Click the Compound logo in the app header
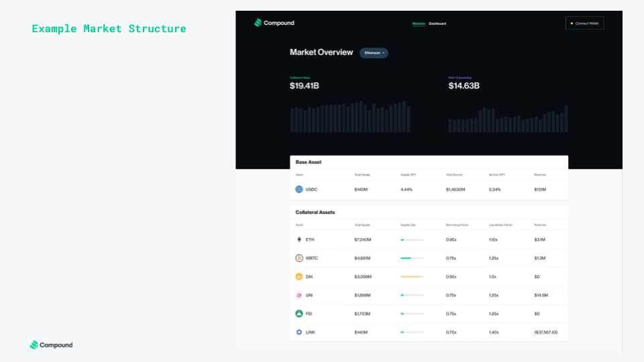This screenshot has width=644, height=362. point(274,23)
